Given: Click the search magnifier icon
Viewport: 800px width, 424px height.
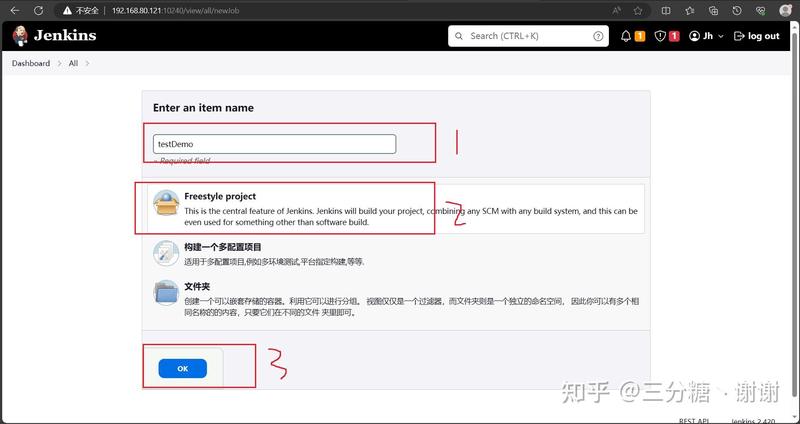Looking at the screenshot, I should tap(459, 36).
